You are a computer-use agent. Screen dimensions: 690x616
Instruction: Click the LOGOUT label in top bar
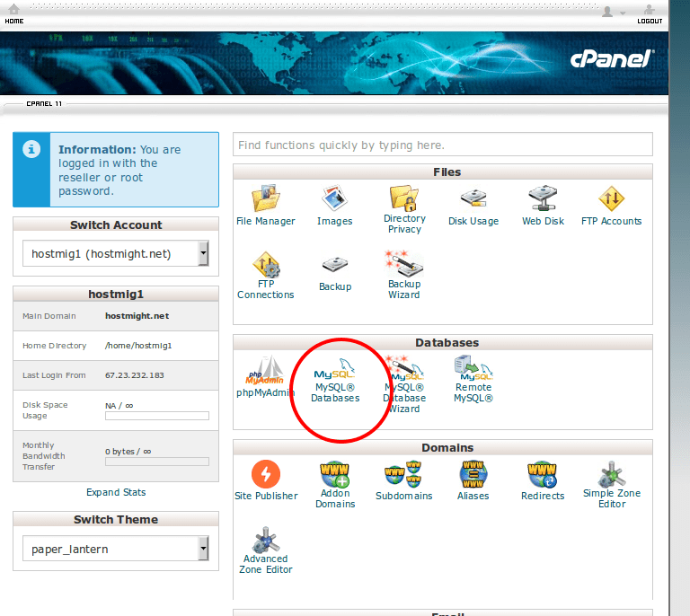pos(650,22)
